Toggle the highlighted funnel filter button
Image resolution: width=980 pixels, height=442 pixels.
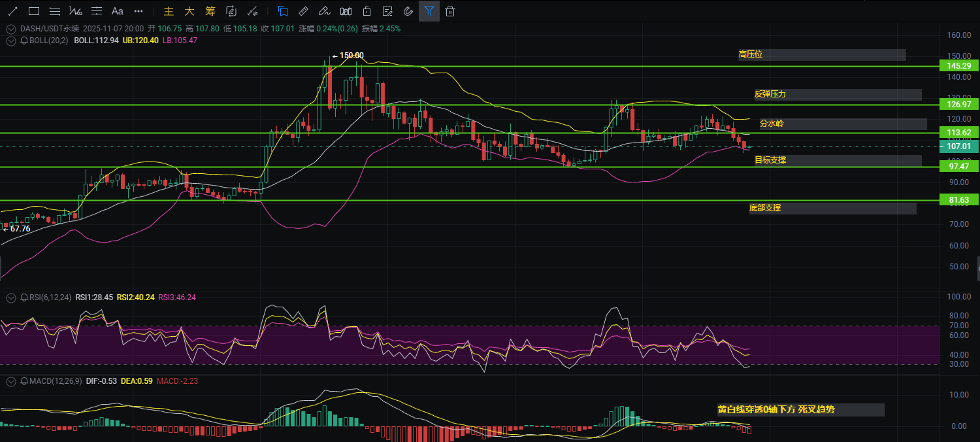(429, 11)
